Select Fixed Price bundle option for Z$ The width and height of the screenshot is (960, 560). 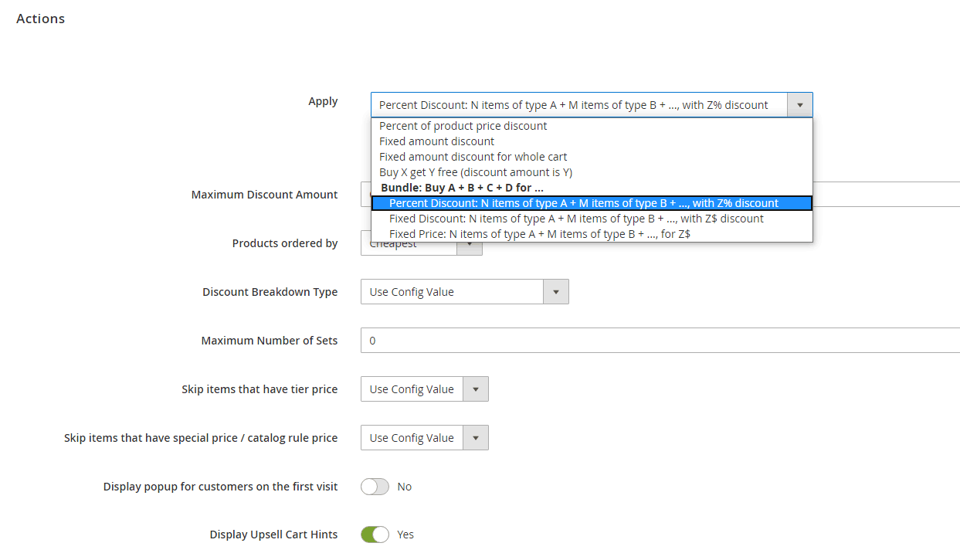pyautogui.click(x=592, y=234)
